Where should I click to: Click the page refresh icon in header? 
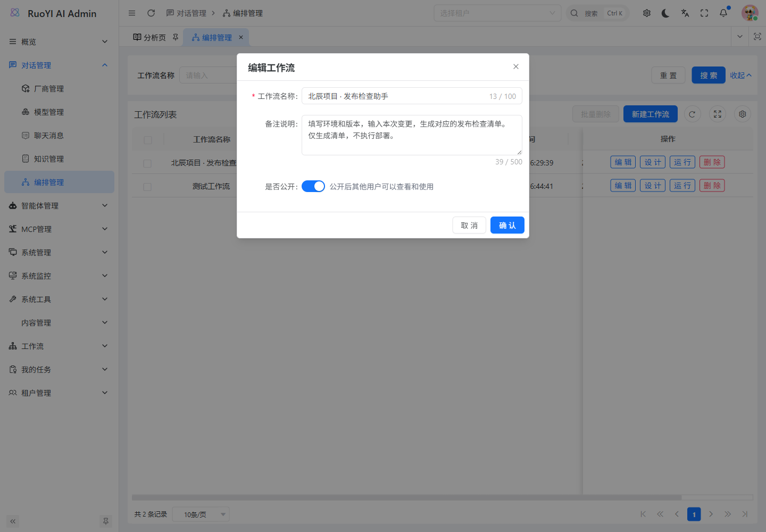coord(151,13)
